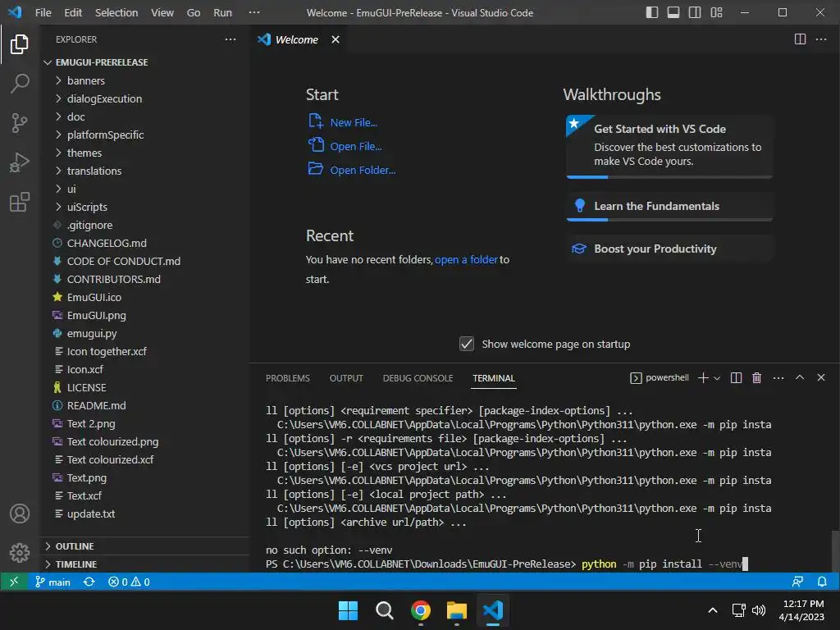The width and height of the screenshot is (840, 630).
Task: Open the Run and Debug view icon
Action: (20, 162)
